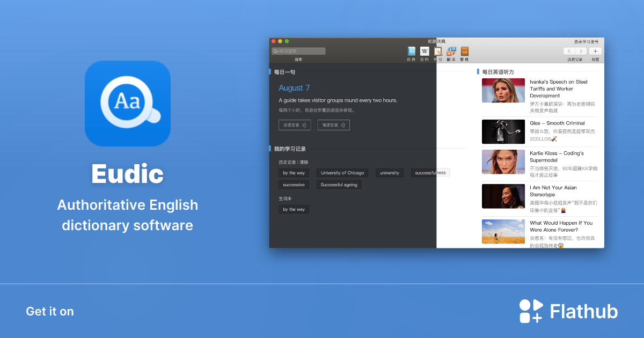The height and width of the screenshot is (338, 644).
Task: Open the Karlie Kloss article thumbnail
Action: click(x=503, y=161)
